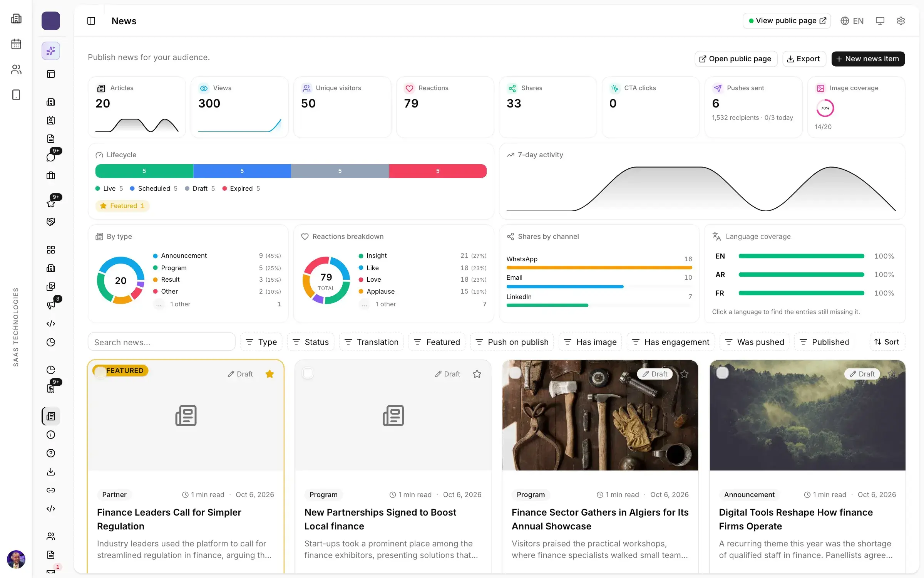
Task: Click the New news item button
Action: point(868,59)
